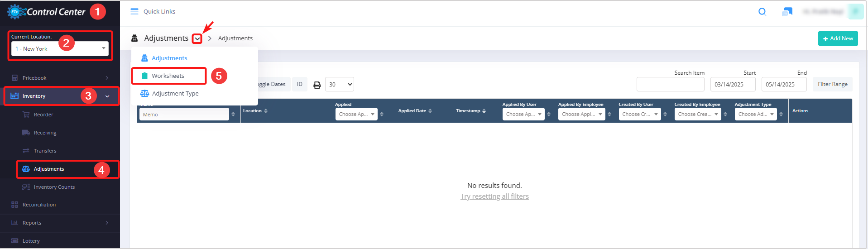Open the chat messages icon in header

787,12
